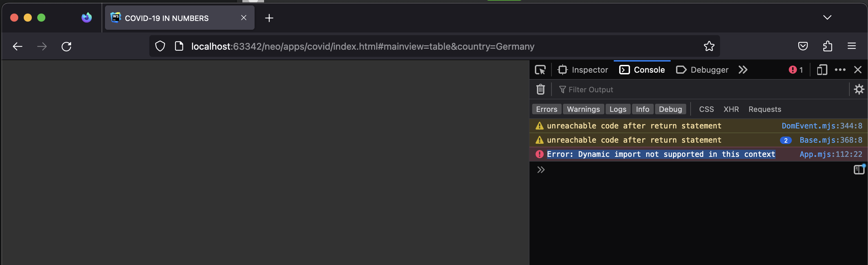This screenshot has height=265, width=868.
Task: Toggle the Info filter
Action: (643, 109)
